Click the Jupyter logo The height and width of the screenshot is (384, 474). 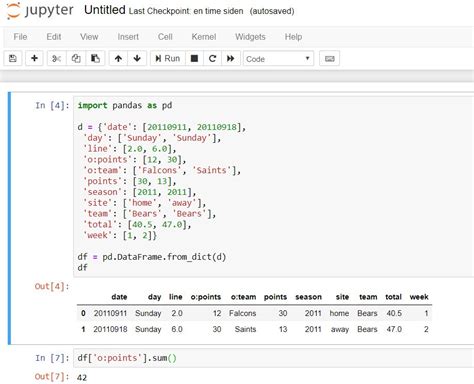tap(40, 11)
